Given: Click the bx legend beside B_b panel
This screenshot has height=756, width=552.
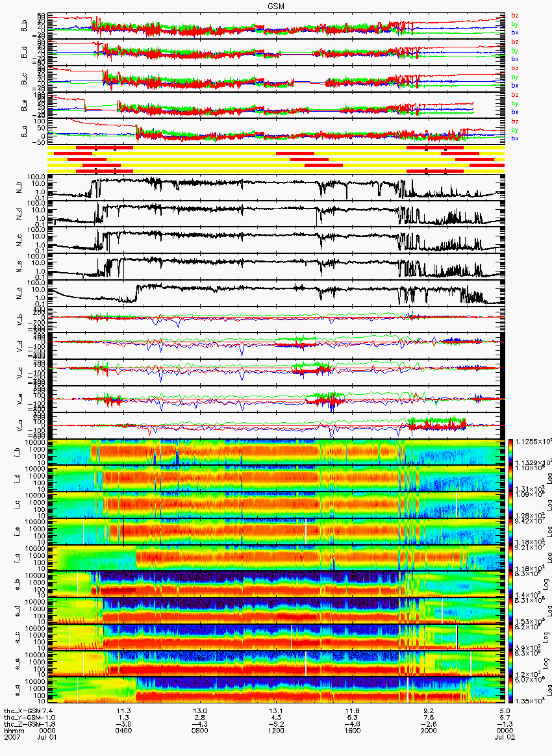Looking at the screenshot, I should click(515, 32).
